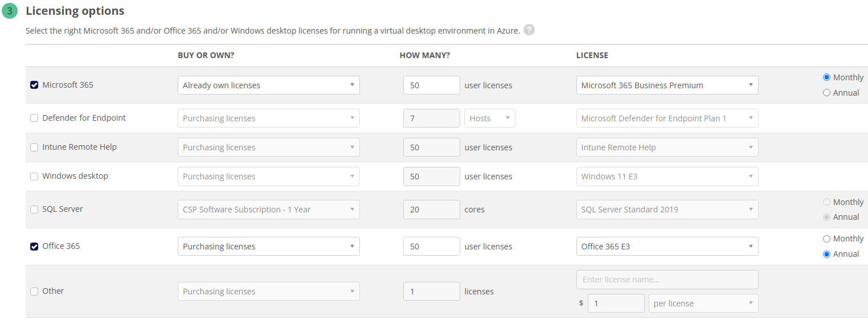Open CSP Software Subscription - 1 Year dropdown

pyautogui.click(x=269, y=209)
